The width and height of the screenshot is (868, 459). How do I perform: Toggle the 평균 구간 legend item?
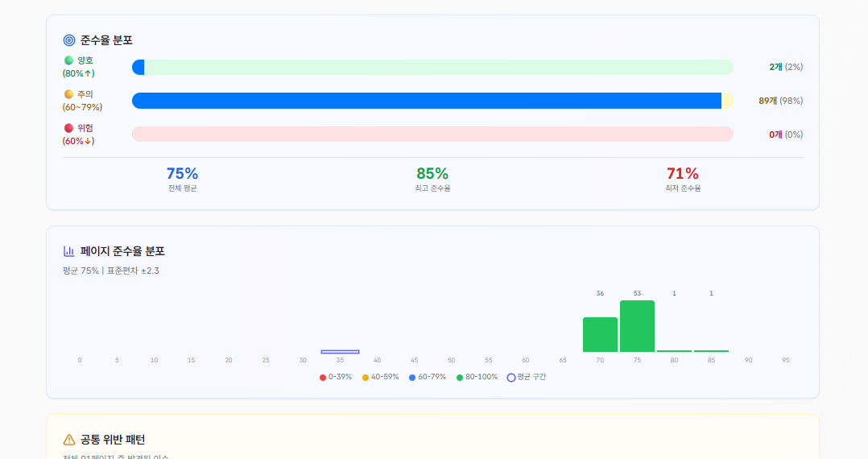pos(527,377)
